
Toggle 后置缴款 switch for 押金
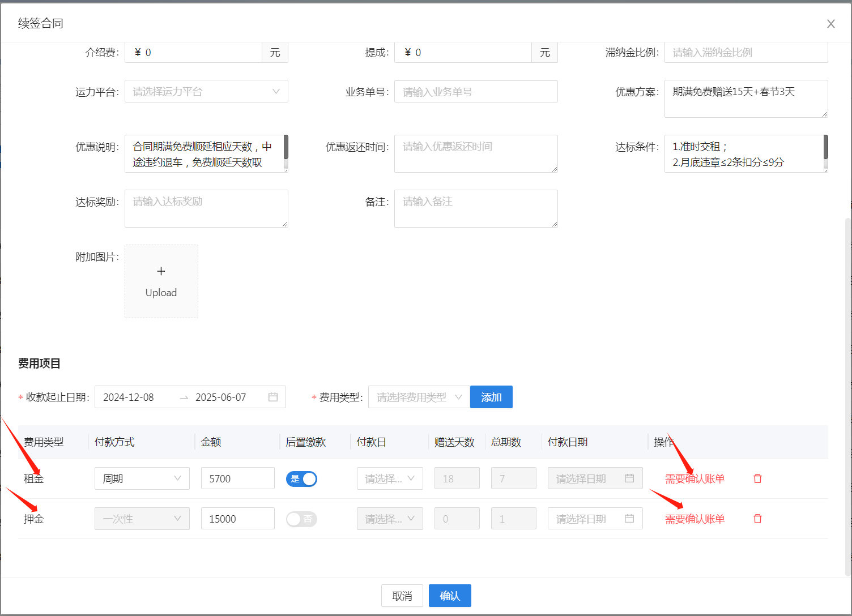coord(301,519)
